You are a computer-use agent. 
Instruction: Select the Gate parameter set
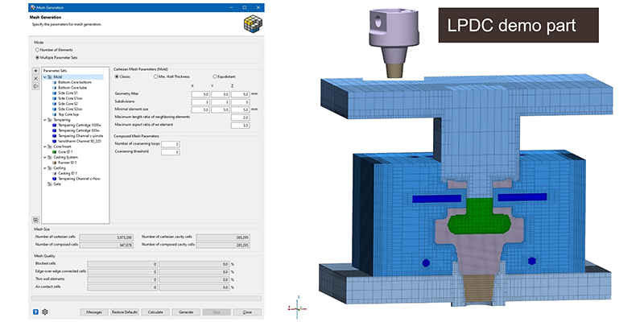[x=57, y=184]
